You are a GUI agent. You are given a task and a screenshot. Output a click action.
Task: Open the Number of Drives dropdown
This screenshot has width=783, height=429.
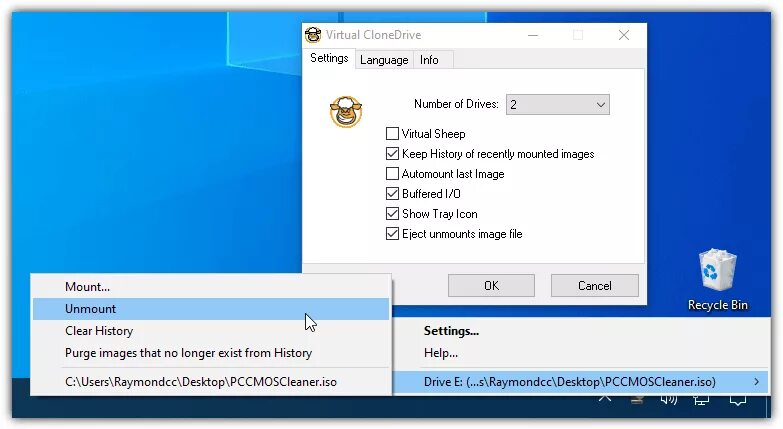[x=558, y=105]
